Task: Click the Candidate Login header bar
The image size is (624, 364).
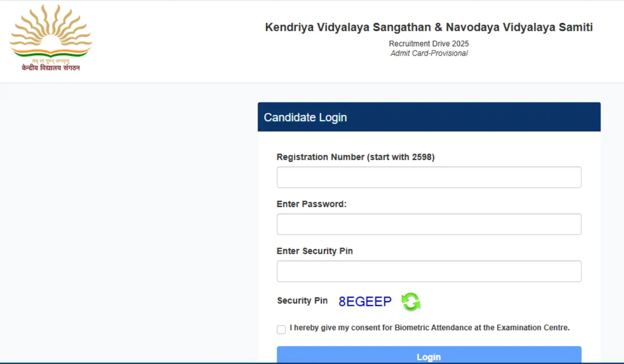Action: [x=428, y=117]
